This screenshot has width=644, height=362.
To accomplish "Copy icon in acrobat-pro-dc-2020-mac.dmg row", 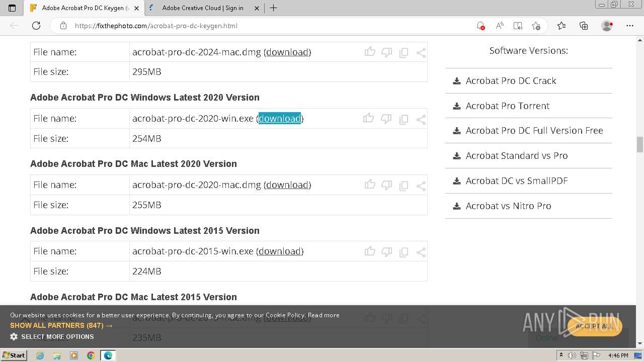I will point(404,185).
